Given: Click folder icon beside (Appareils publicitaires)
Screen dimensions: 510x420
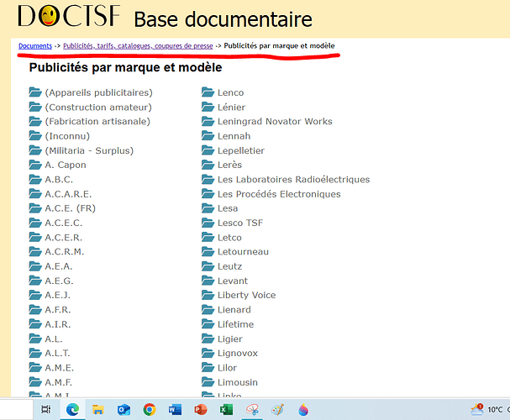Looking at the screenshot, I should 35,92.
